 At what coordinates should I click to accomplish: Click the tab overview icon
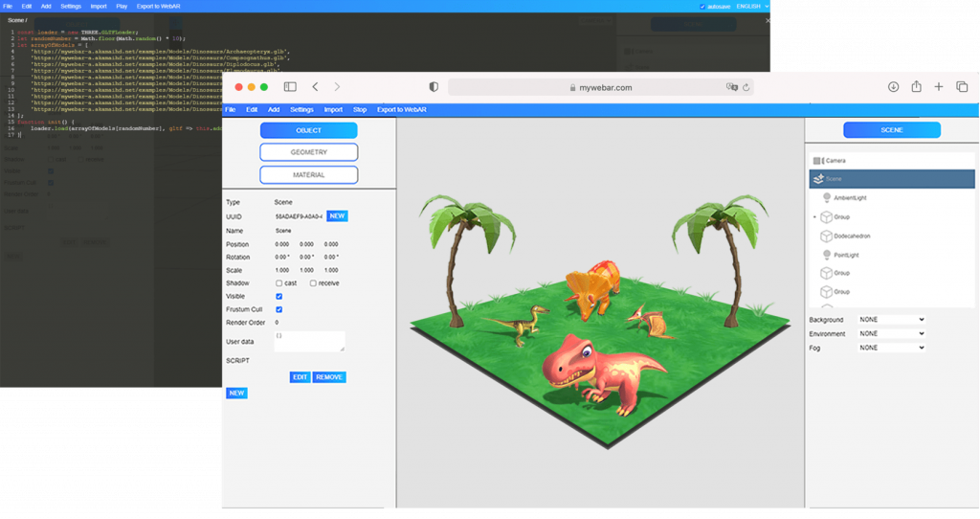click(962, 87)
